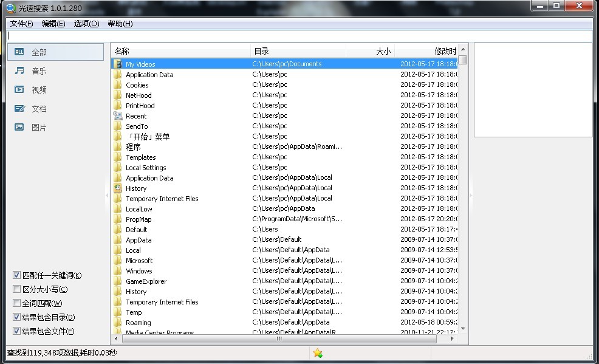Uncheck the 结果包含目录 option
The width and height of the screenshot is (599, 364).
[17, 317]
